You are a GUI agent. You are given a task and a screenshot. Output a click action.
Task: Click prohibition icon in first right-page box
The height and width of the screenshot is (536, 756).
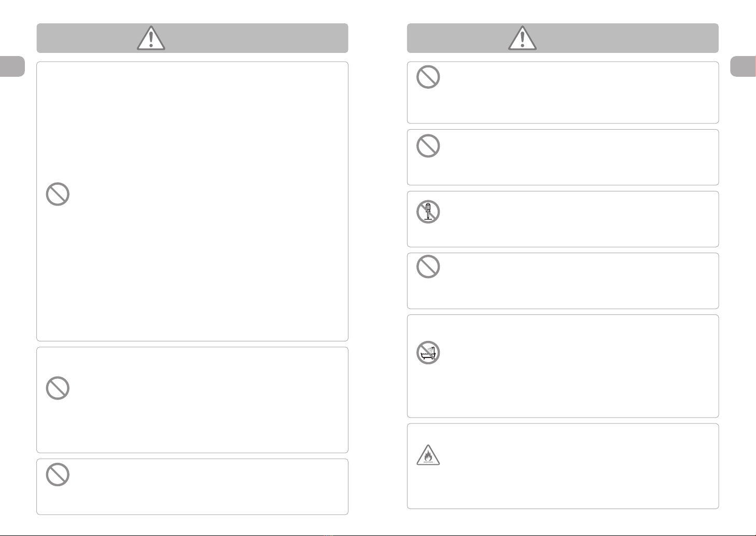[428, 77]
